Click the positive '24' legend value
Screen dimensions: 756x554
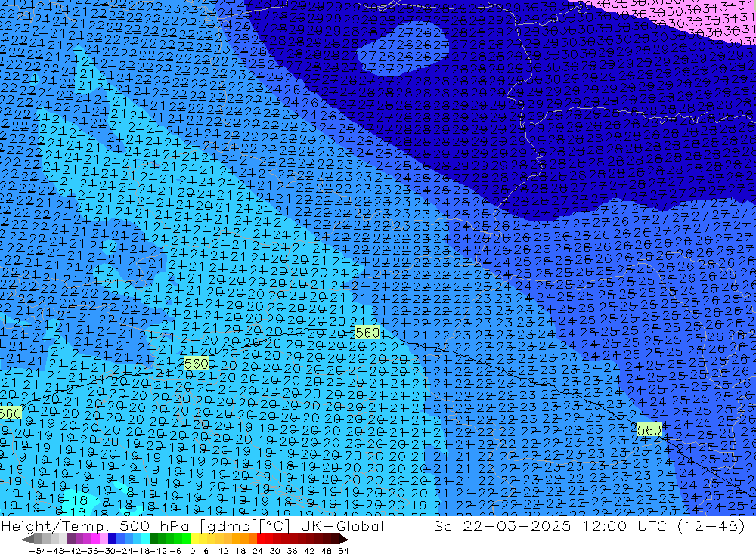pyautogui.click(x=258, y=551)
